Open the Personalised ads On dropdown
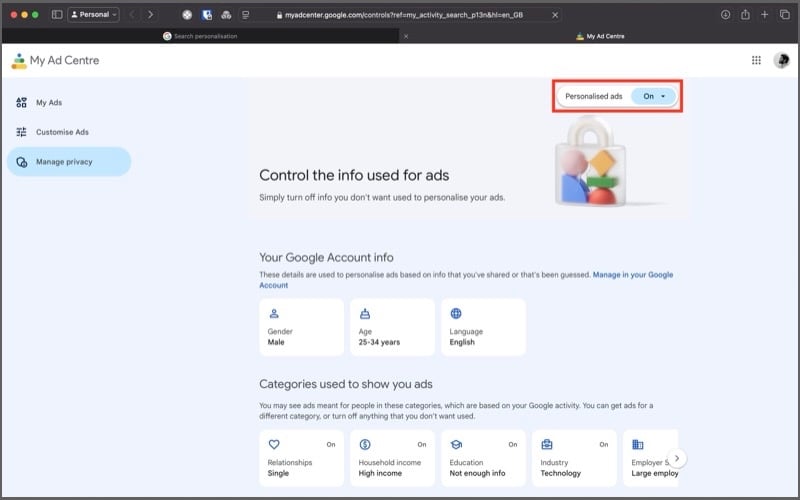This screenshot has height=500, width=800. coord(654,96)
